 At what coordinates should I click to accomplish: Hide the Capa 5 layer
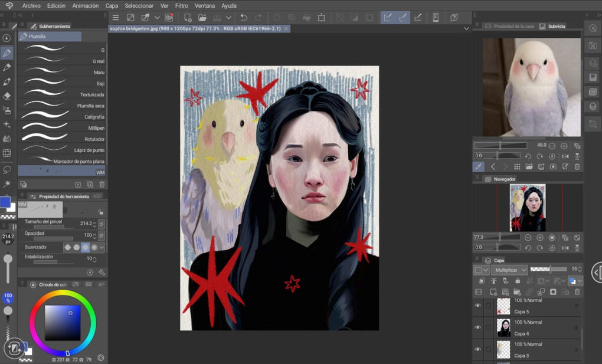477,306
